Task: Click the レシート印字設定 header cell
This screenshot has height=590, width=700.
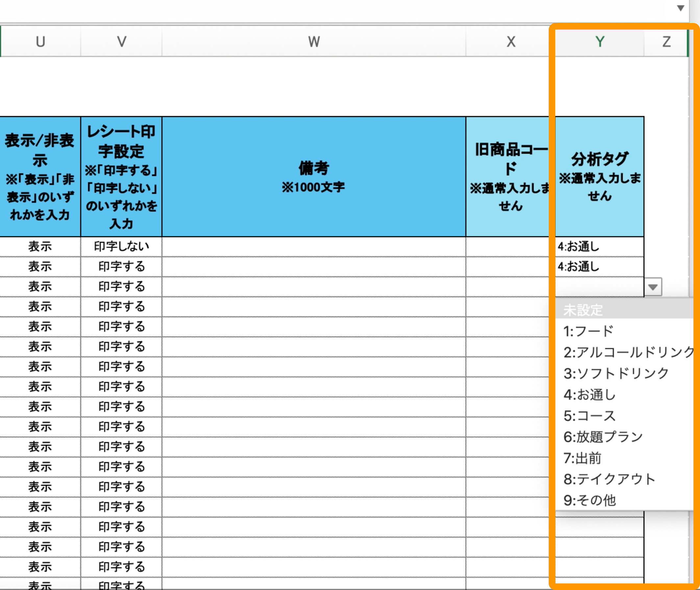Action: (121, 177)
